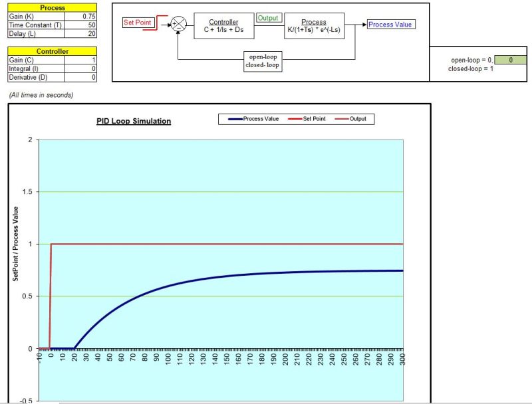
Task: Click the PID Loop Simulation chart title
Action: point(133,121)
